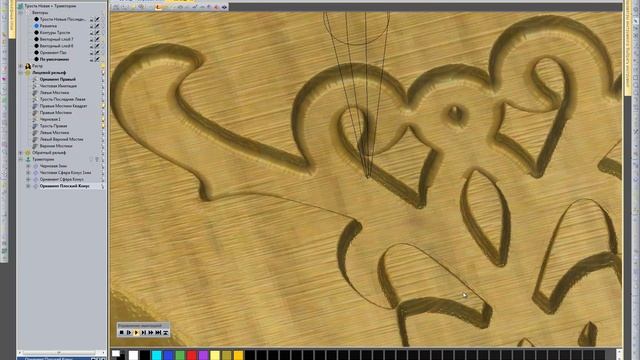Select the blue palette color
This screenshot has width=640, height=360.
tap(168, 355)
